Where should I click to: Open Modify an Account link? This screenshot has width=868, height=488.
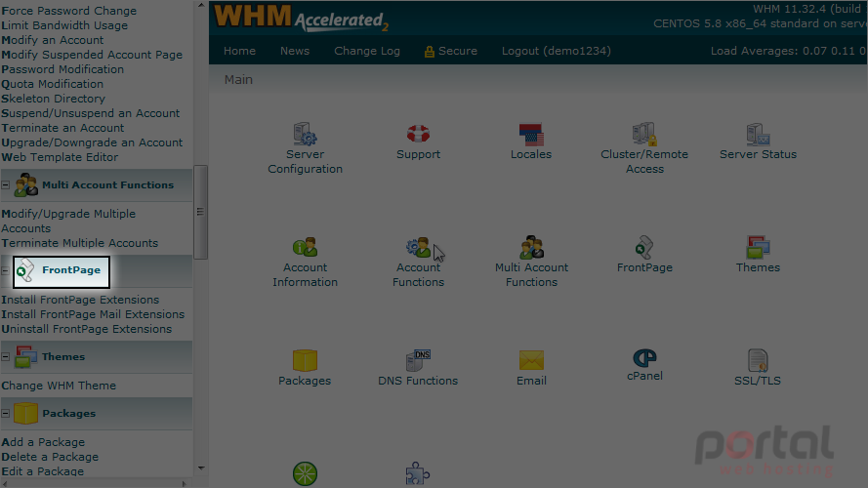coord(52,40)
